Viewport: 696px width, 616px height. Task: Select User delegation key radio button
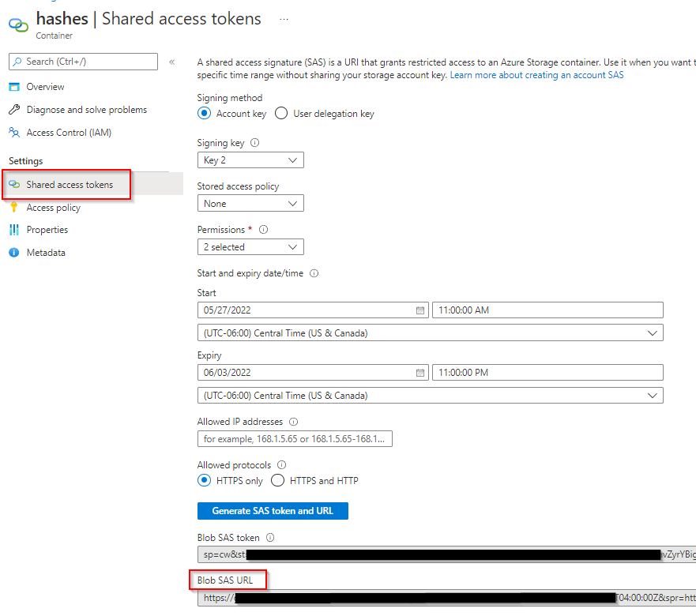click(x=281, y=114)
